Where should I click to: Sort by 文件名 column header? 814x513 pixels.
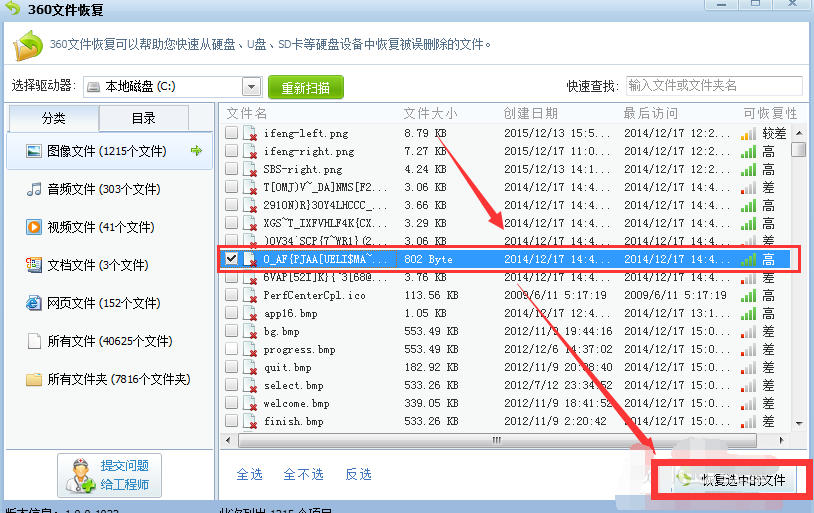pos(247,113)
